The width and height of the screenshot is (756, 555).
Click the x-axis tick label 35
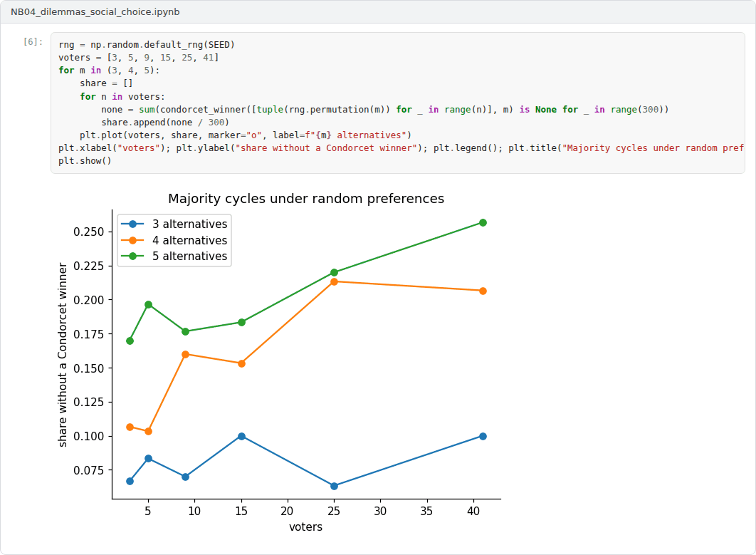[426, 511]
